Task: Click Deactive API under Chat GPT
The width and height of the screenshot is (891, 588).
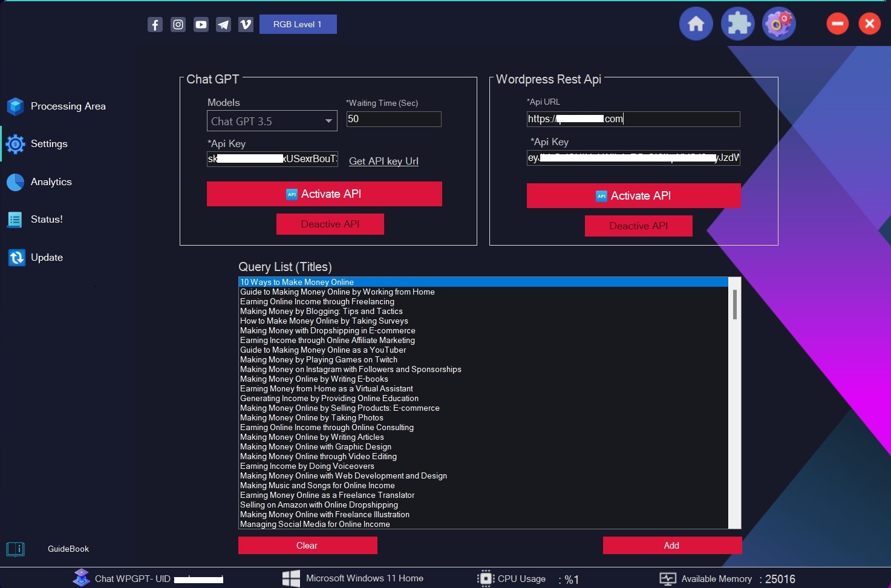Action: click(330, 224)
